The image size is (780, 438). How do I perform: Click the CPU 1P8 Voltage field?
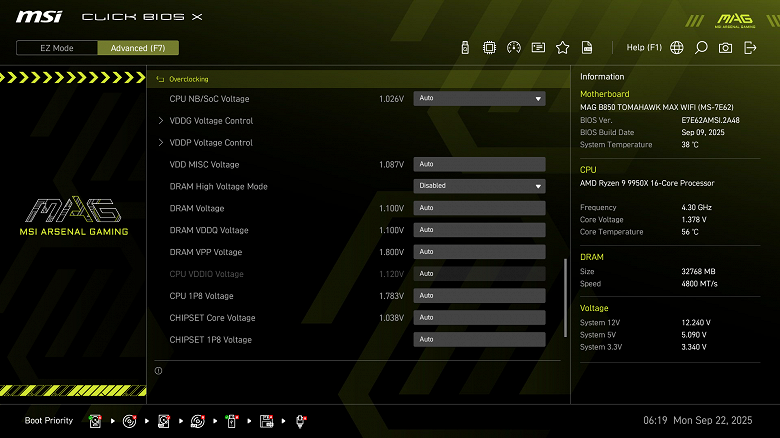tap(479, 296)
